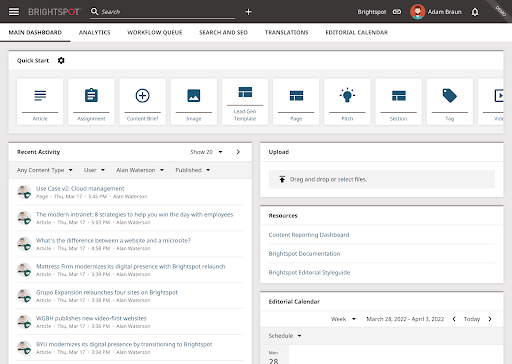
Task: Open the Any Content Type filter
Action: tap(45, 170)
